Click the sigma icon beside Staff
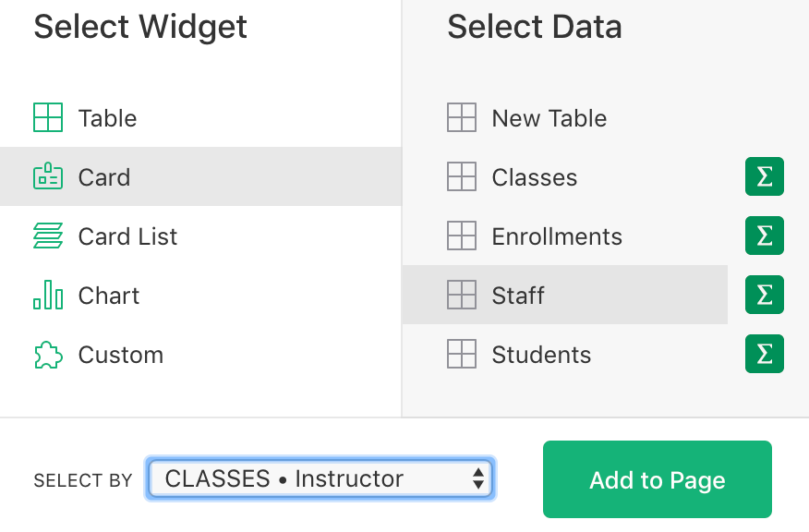Viewport: 809px width, 532px height. point(764,295)
